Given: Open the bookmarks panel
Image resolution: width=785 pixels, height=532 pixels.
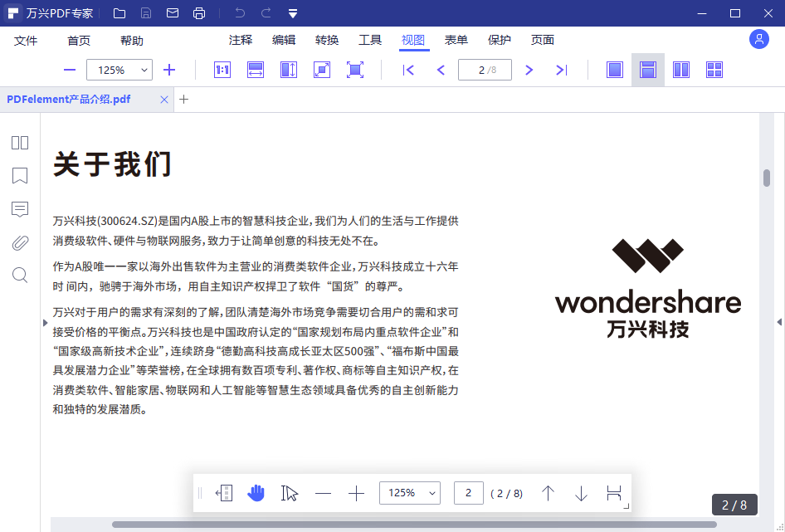Looking at the screenshot, I should pyautogui.click(x=19, y=175).
